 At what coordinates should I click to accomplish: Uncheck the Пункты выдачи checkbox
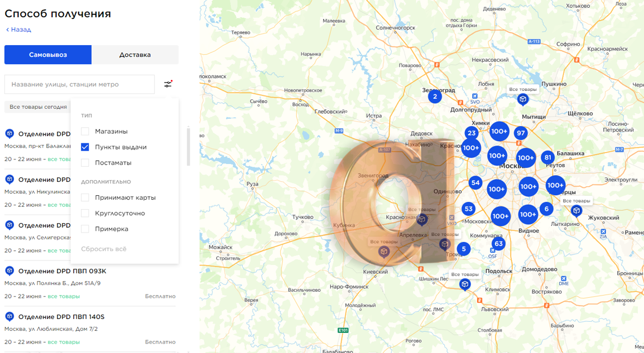(85, 147)
